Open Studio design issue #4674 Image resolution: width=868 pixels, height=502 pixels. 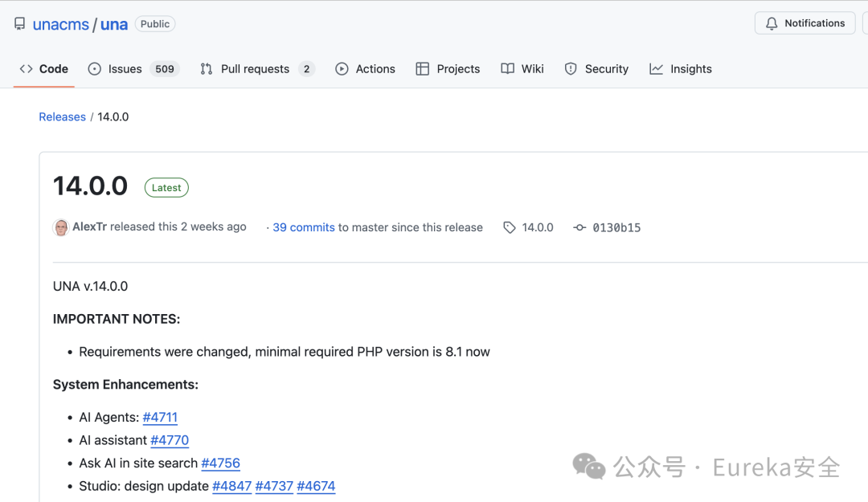tap(316, 486)
